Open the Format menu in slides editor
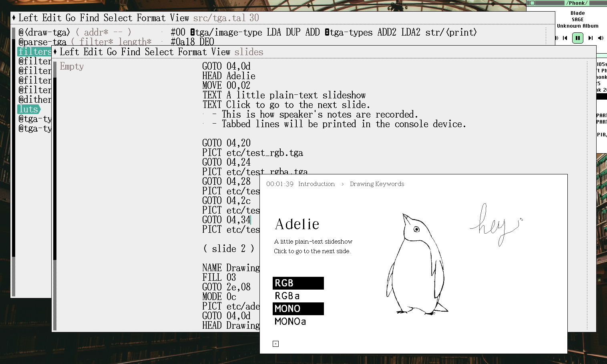The width and height of the screenshot is (607, 364). tap(192, 52)
